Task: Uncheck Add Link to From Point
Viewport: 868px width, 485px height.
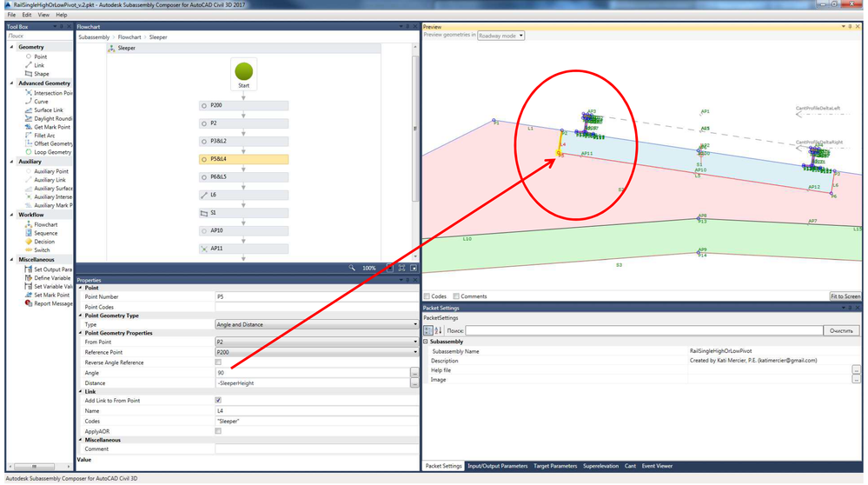Action: pyautogui.click(x=218, y=401)
